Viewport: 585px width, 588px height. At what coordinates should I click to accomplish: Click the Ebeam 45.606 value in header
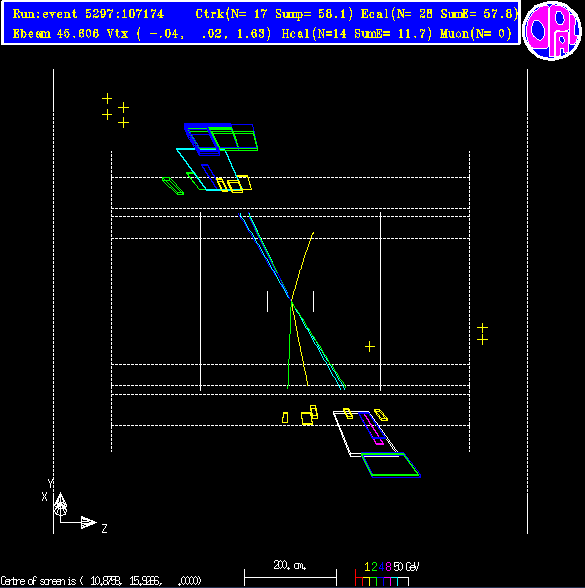tap(56, 34)
